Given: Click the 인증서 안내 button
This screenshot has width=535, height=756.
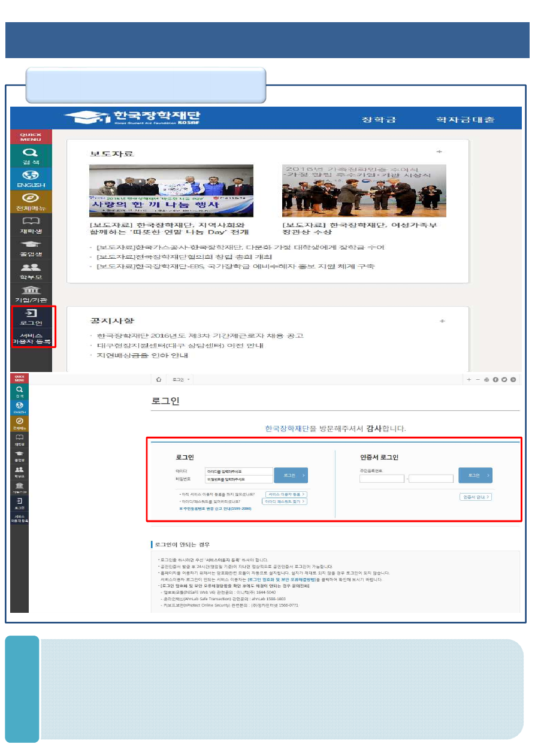Looking at the screenshot, I should tap(476, 497).
